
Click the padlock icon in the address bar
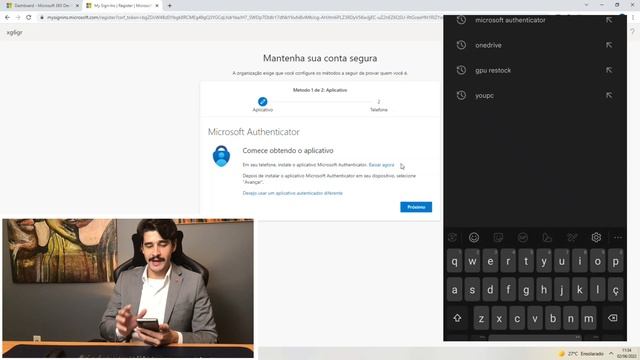42,18
